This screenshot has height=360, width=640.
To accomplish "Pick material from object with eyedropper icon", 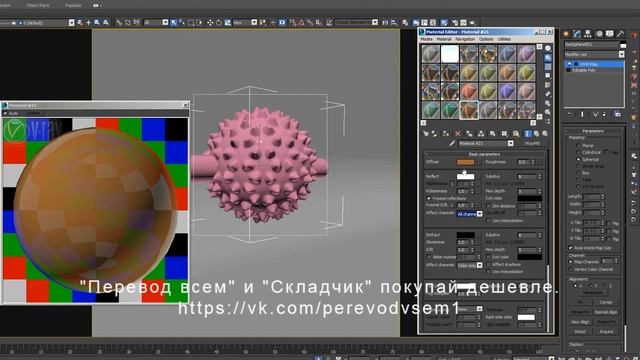I will tap(452, 144).
